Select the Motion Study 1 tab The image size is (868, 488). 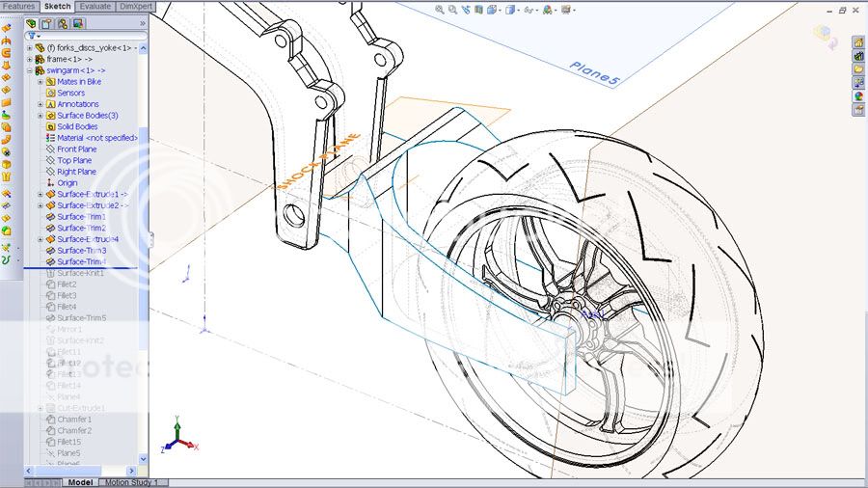click(131, 482)
